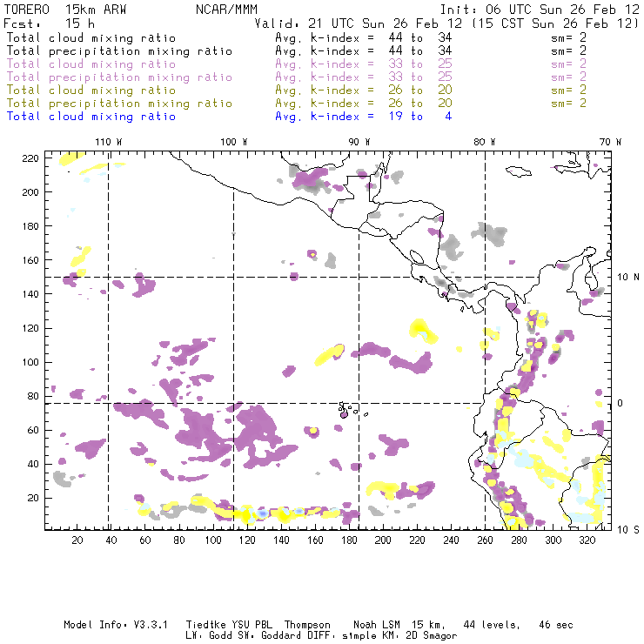Screen dimensions: 644x644
Task: Click the "Thompson" microphysics footer text
Action: [307, 625]
